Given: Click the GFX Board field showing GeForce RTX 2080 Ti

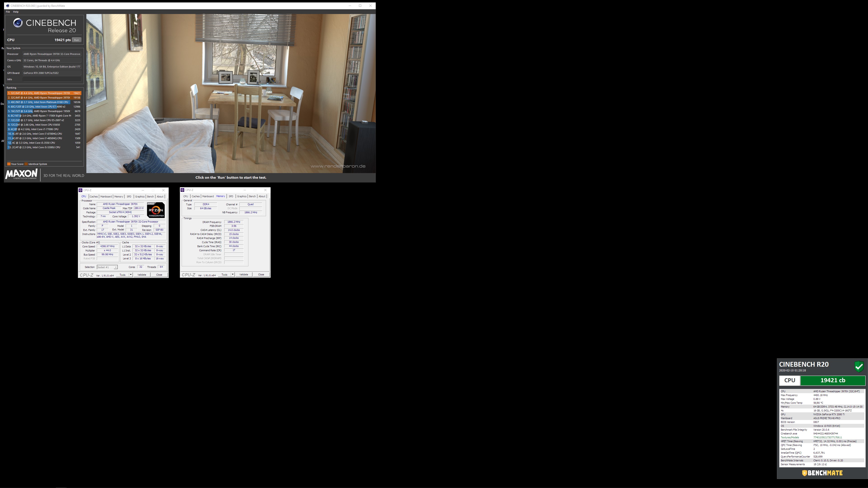Looking at the screenshot, I should (x=52, y=73).
